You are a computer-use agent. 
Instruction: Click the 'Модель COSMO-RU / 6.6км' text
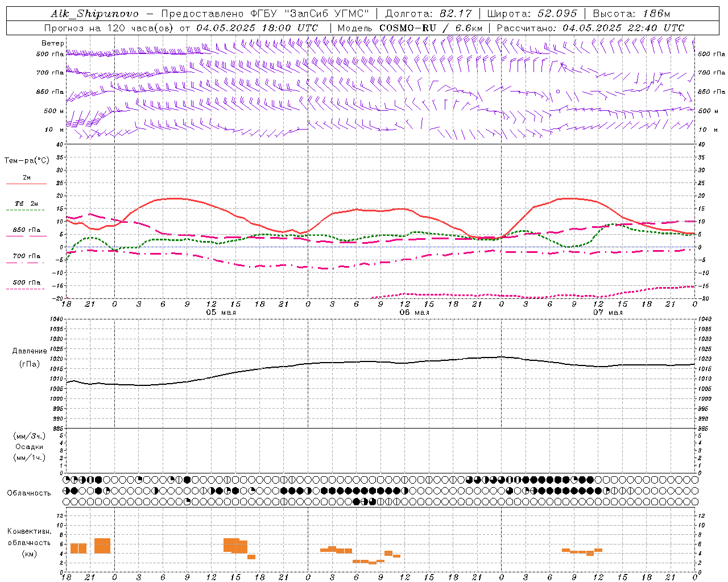[x=410, y=28]
